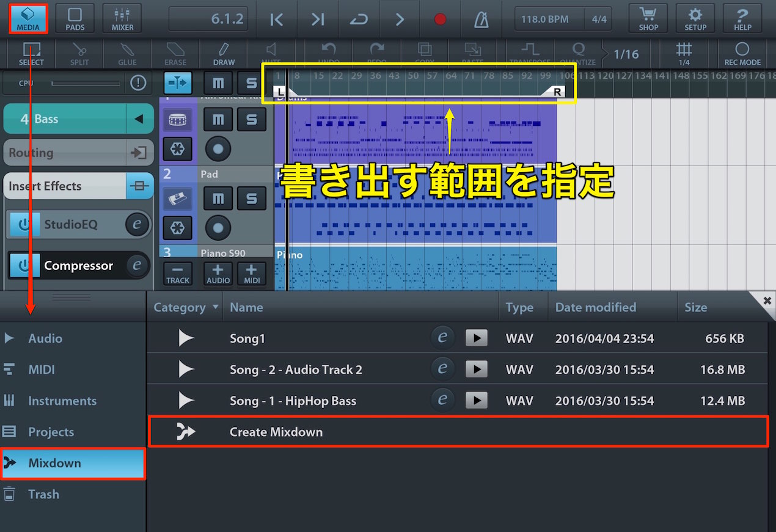The width and height of the screenshot is (776, 532).
Task: Jump to the right locator button
Action: [317, 19]
